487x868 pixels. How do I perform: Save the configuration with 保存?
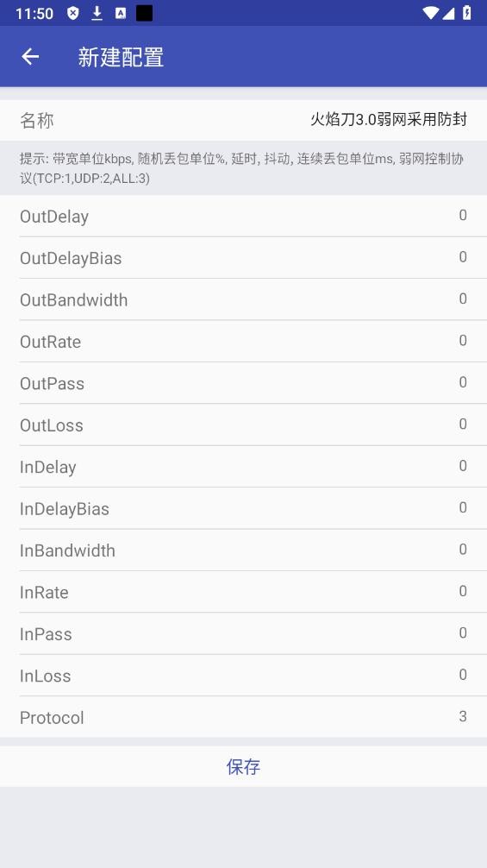click(x=243, y=766)
